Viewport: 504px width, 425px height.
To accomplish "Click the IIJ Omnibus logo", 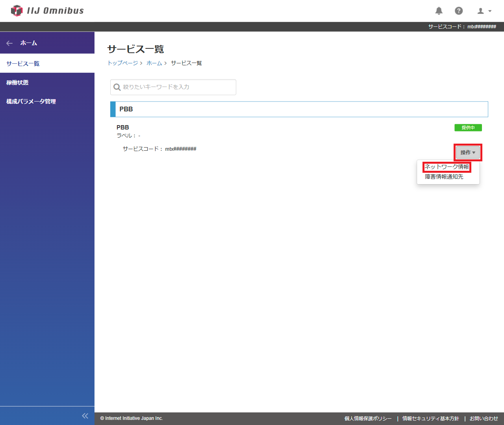I will (x=47, y=11).
